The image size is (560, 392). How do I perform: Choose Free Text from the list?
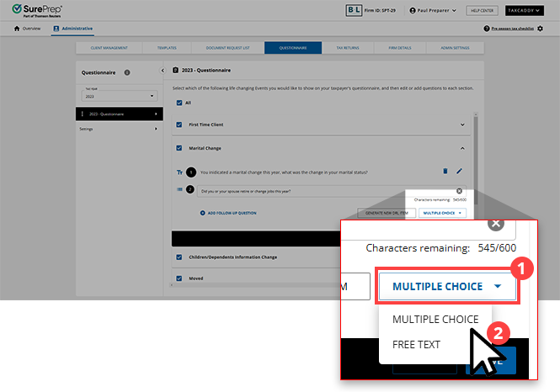tap(417, 345)
